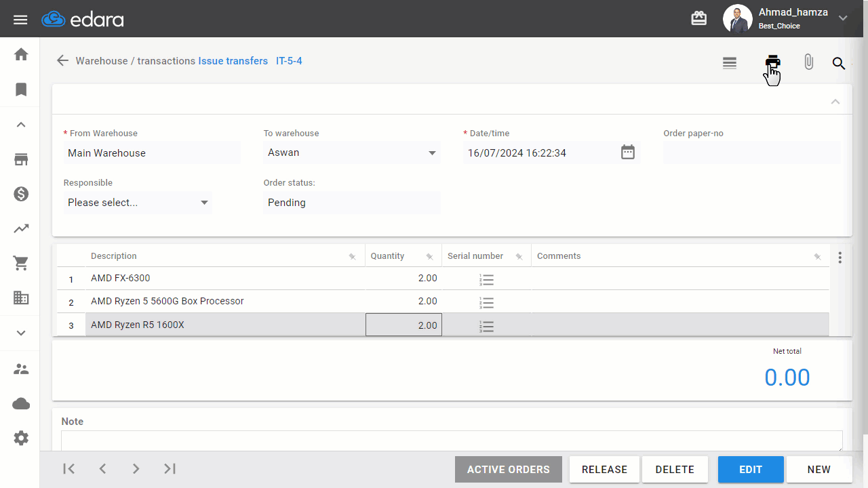Screen dimensions: 868x488
Task: Open the Bookmarks sidebar icon
Action: (x=21, y=89)
